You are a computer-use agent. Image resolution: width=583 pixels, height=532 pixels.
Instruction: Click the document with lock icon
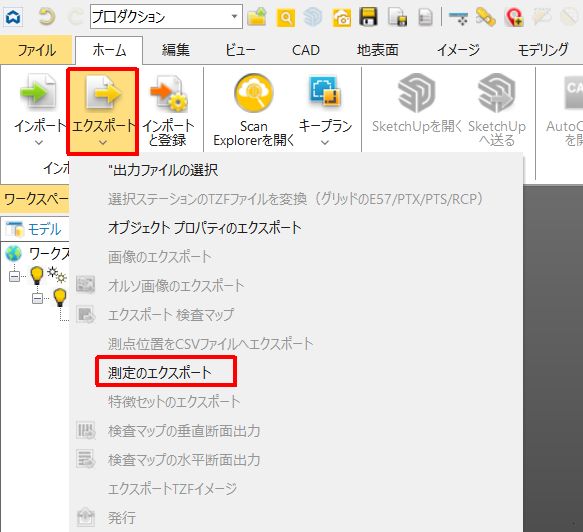[397, 17]
